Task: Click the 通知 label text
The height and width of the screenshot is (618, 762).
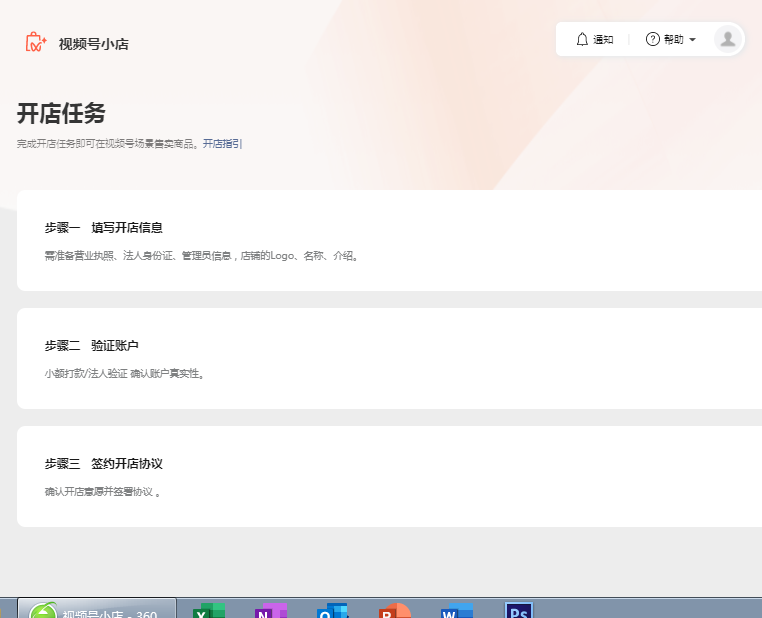Action: pyautogui.click(x=603, y=39)
